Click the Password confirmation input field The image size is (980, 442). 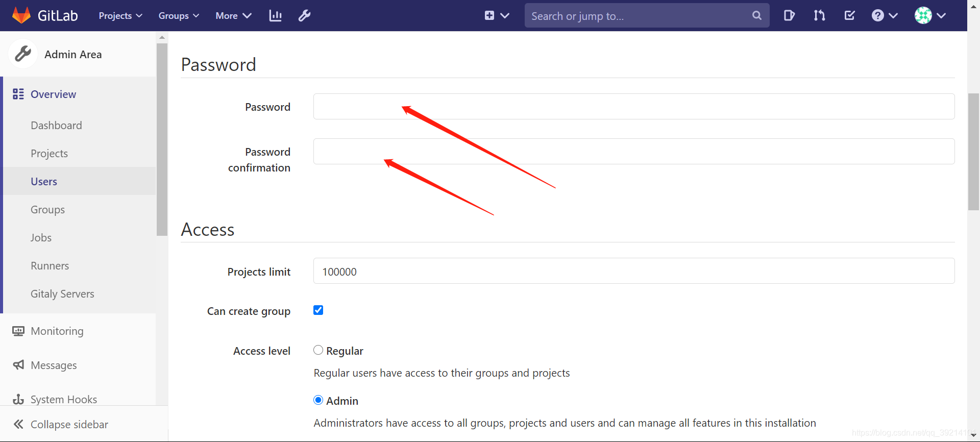pyautogui.click(x=634, y=151)
